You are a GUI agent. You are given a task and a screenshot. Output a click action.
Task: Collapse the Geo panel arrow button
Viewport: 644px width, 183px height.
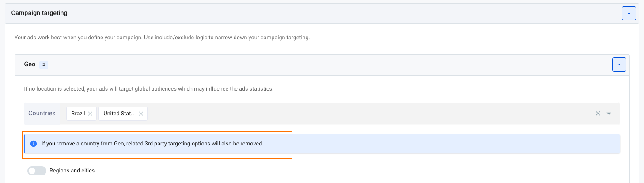[x=619, y=65]
